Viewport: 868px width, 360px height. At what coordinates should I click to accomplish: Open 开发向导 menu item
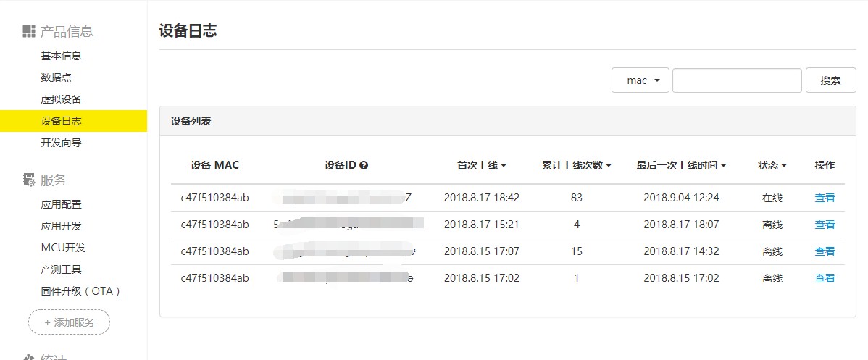61,143
